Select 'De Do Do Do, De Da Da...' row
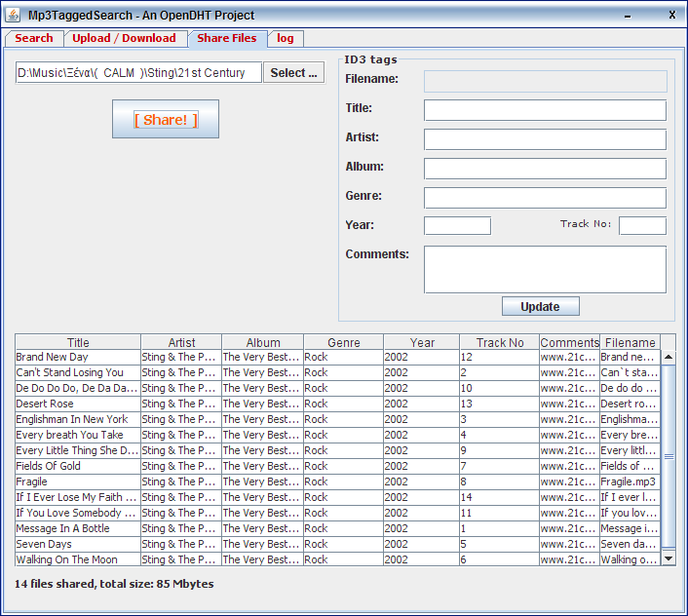This screenshot has height=616, width=688. pos(337,388)
